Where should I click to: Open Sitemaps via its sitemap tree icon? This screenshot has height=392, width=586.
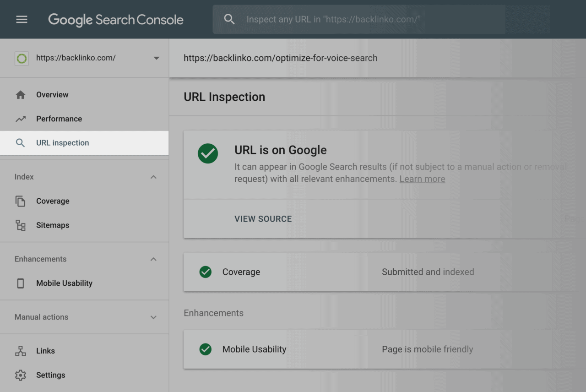tap(20, 225)
